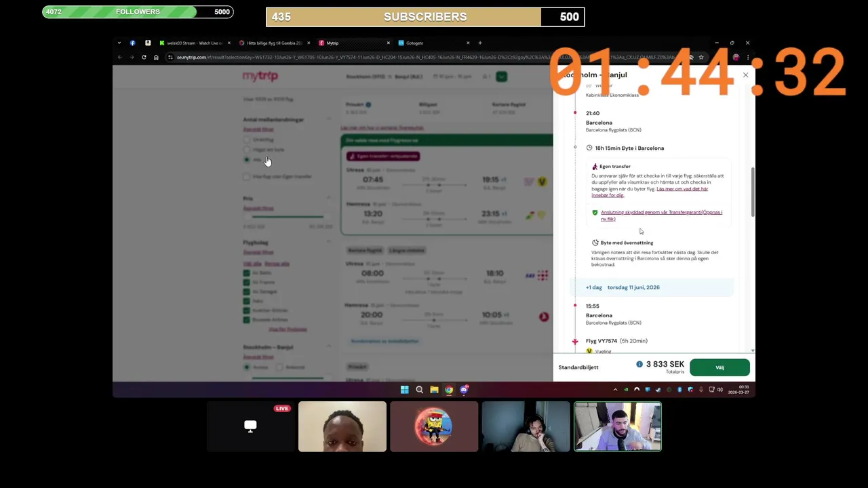This screenshot has width=868, height=488.
Task: Click Kombination av enkelbiljetter label
Action: click(x=384, y=341)
